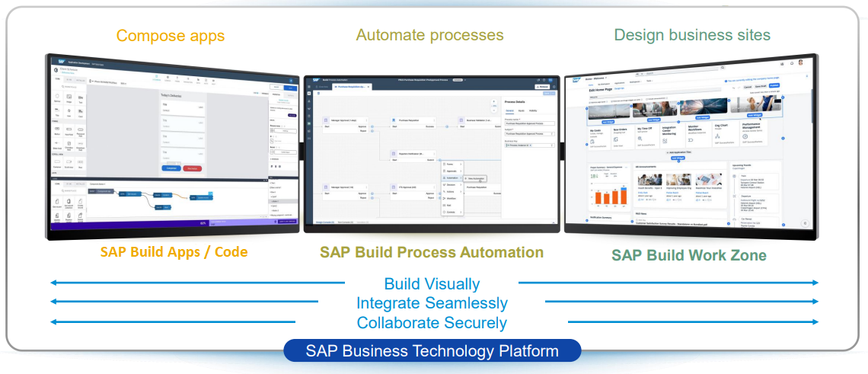The width and height of the screenshot is (868, 374).
Task: Select Text component in Build Apps palette
Action: click(80, 98)
